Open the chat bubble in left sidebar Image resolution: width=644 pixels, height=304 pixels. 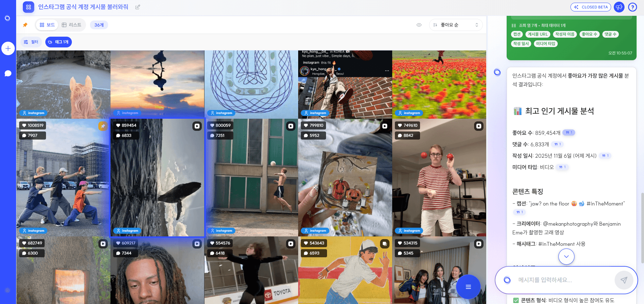point(8,73)
